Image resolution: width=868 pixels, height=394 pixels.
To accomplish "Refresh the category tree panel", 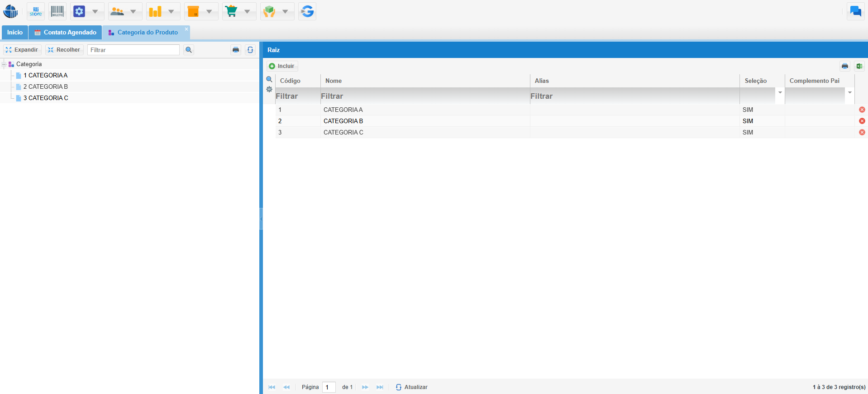I will (250, 50).
